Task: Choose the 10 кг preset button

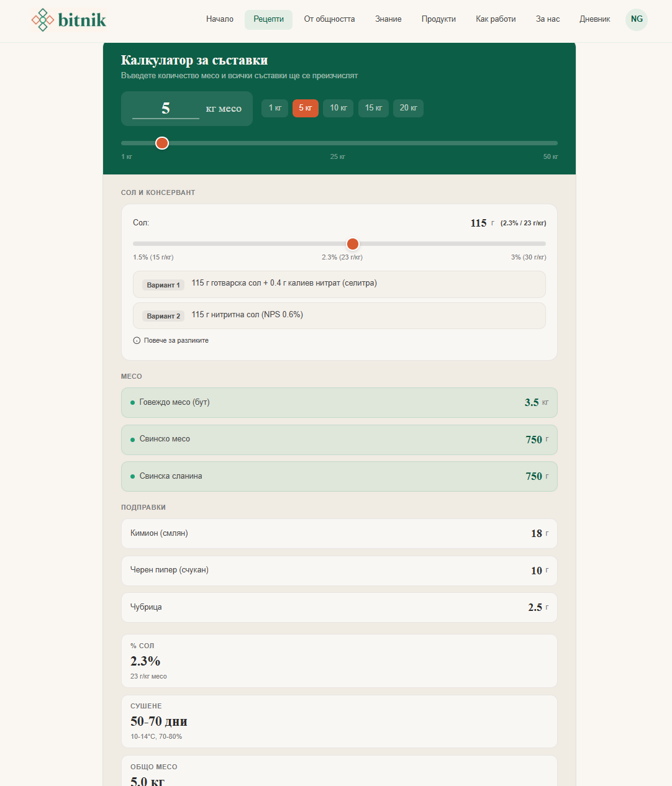Action: click(x=338, y=108)
